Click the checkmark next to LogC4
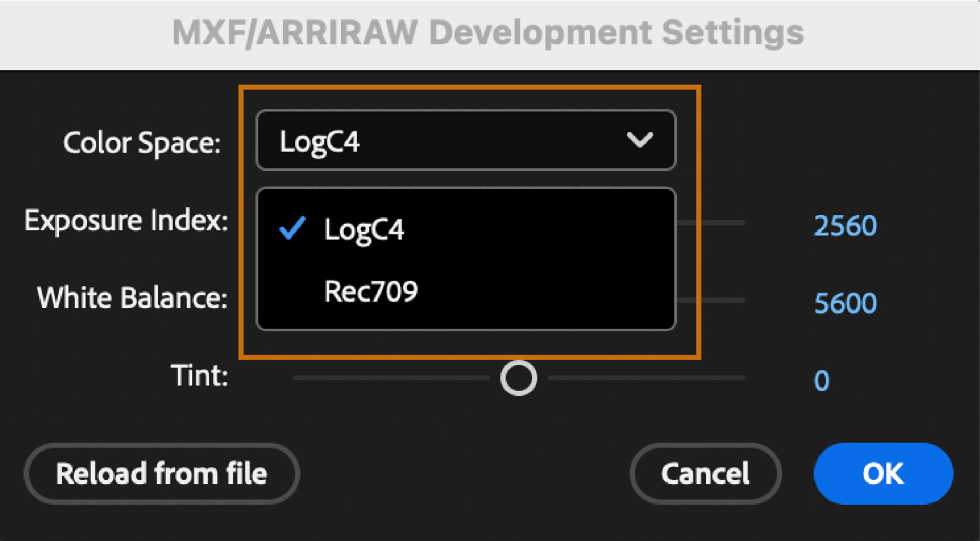 click(291, 229)
